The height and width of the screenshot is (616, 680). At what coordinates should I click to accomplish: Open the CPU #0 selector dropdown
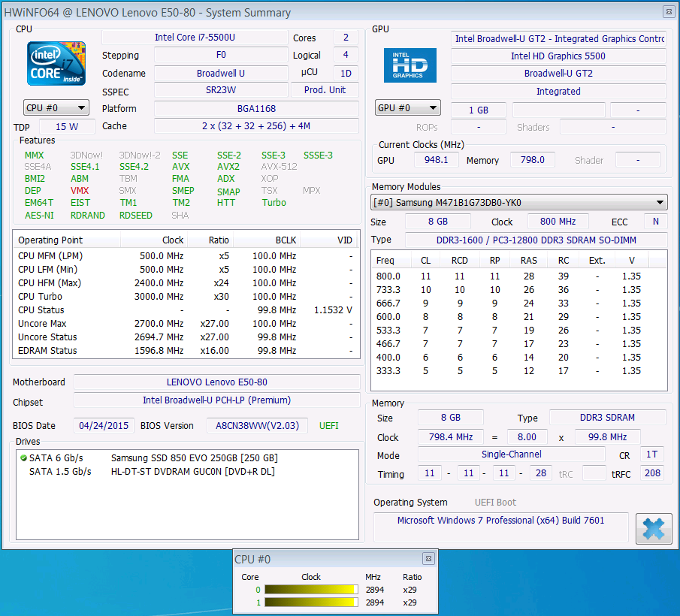56,107
